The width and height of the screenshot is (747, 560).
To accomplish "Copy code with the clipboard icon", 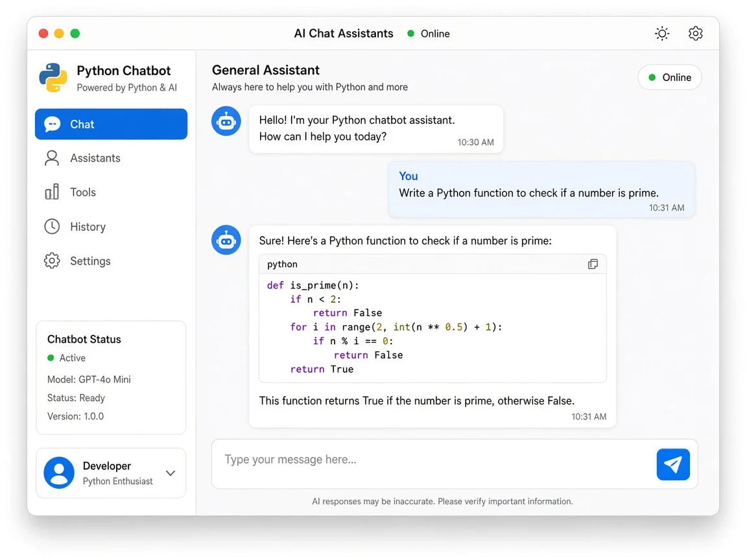I will [x=593, y=264].
